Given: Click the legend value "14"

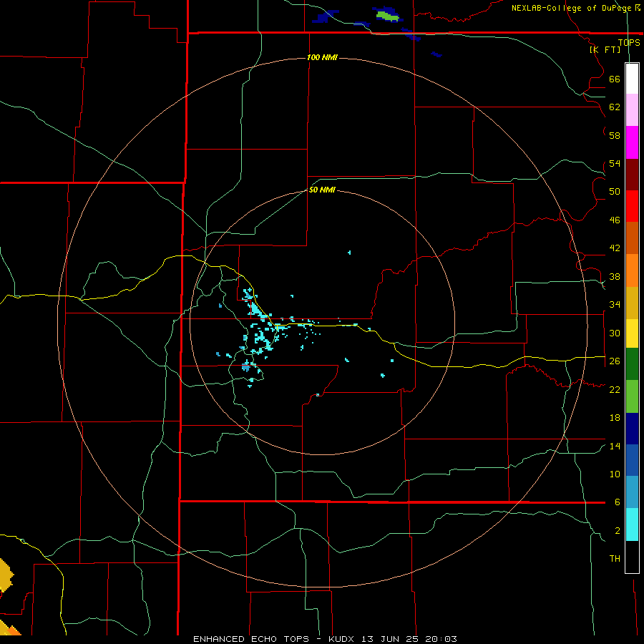Looking at the screenshot, I should 615,446.
